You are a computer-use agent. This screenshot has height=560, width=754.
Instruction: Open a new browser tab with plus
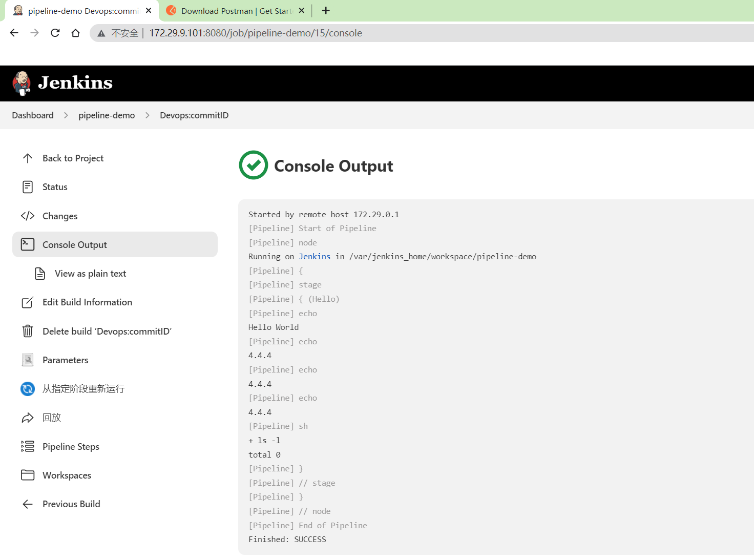[326, 10]
